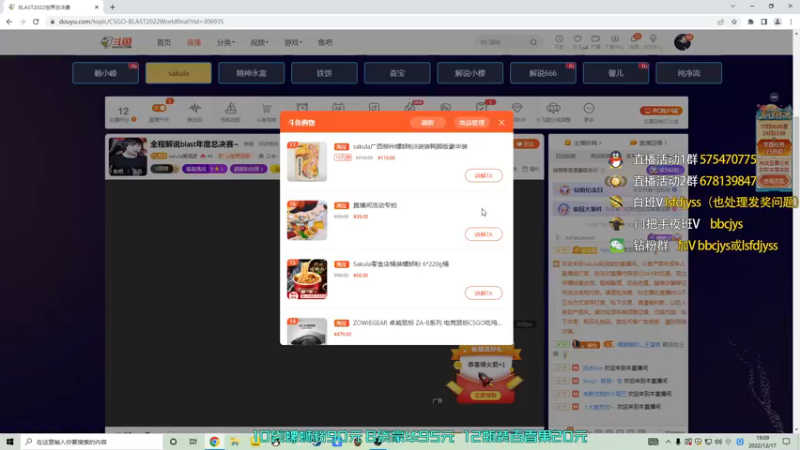Open messages icon with red badge
The width and height of the screenshot is (800, 450).
pyautogui.click(x=634, y=41)
